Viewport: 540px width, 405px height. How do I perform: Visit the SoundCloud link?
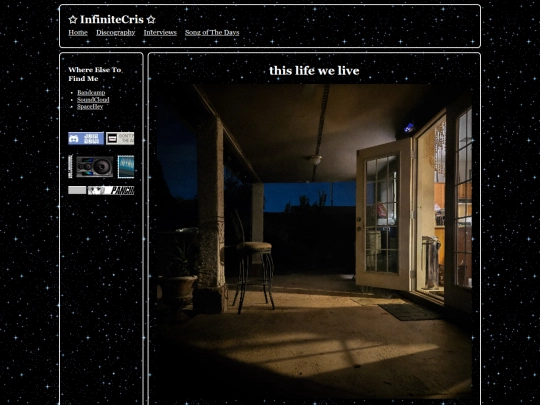93,100
